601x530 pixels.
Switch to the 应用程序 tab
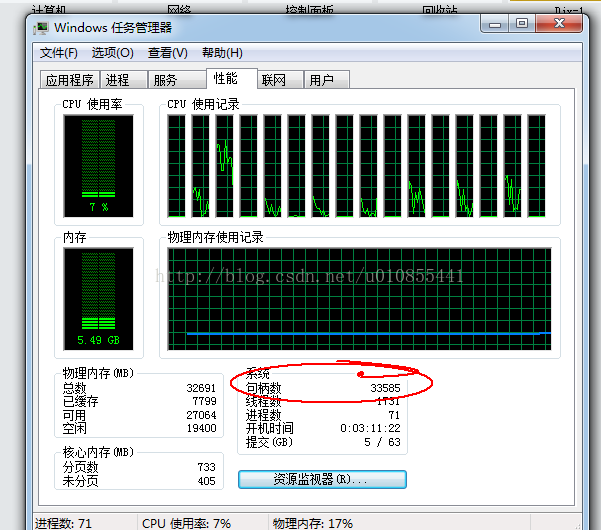pos(69,80)
